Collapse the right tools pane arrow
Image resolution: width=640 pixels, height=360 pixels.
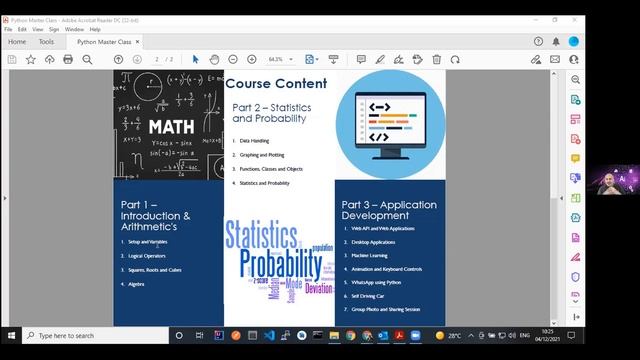[x=576, y=317]
